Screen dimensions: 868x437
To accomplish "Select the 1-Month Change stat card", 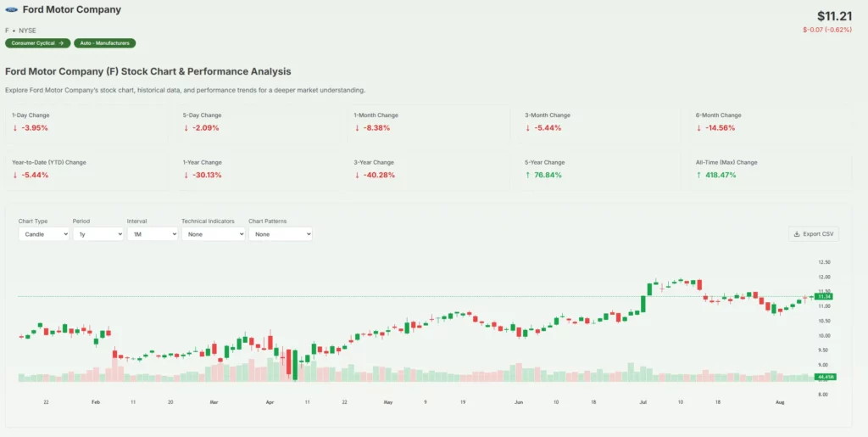I will [x=431, y=122].
